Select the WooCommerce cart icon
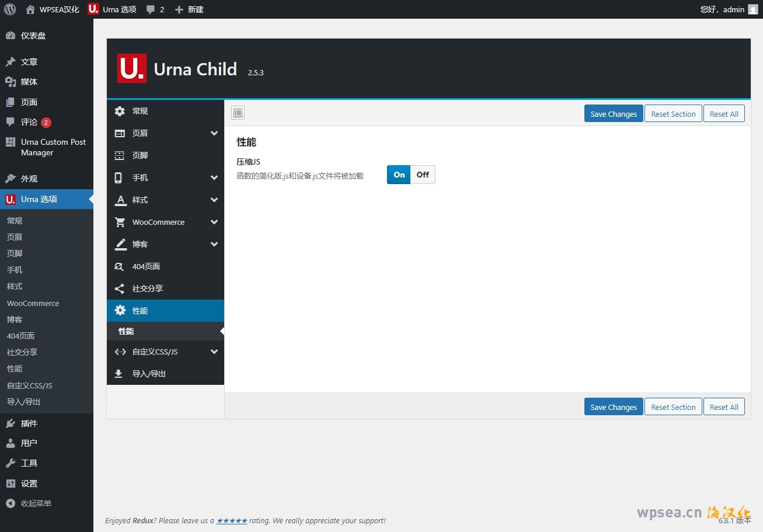 pos(120,222)
